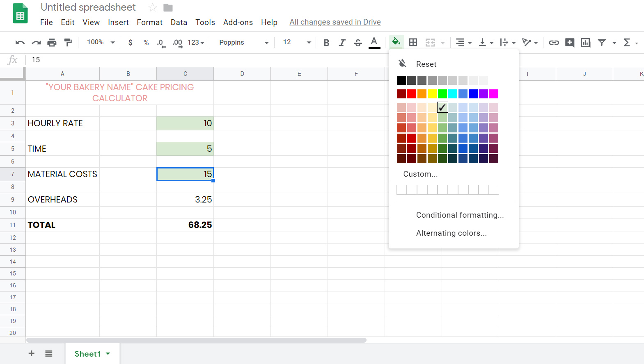Create a filter with funnel icon
The height and width of the screenshot is (364, 644).
[x=602, y=42]
